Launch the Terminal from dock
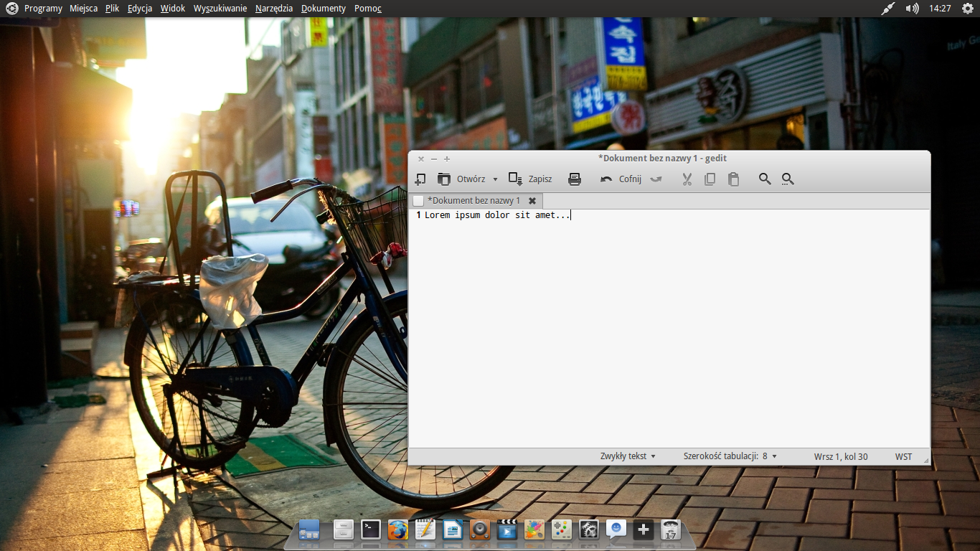 click(x=371, y=530)
